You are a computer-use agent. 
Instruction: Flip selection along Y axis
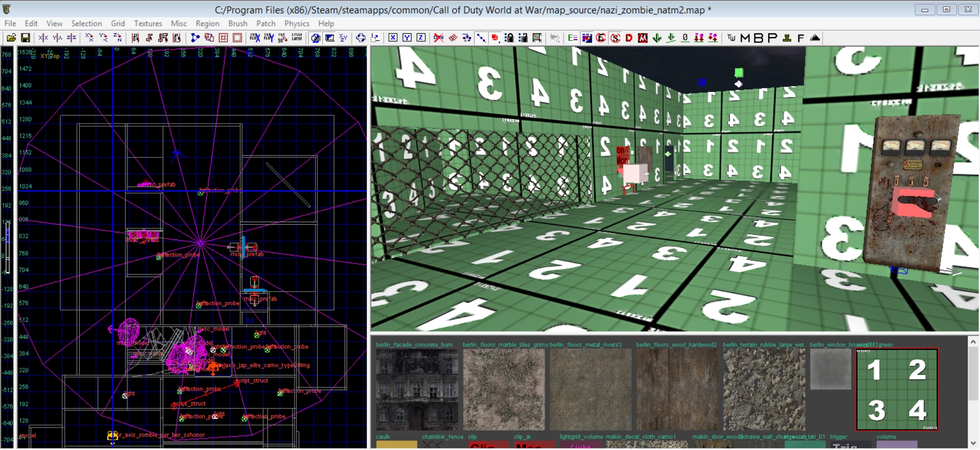point(57,38)
